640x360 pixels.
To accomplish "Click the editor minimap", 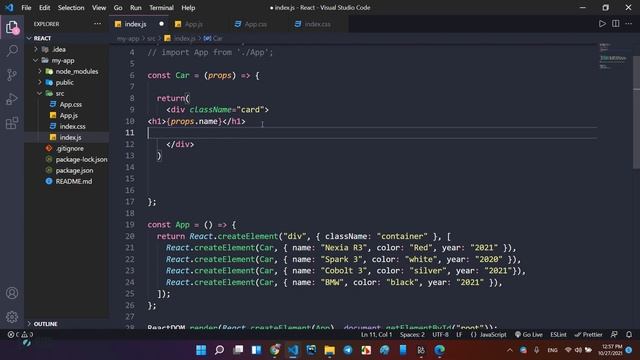I will point(614,56).
